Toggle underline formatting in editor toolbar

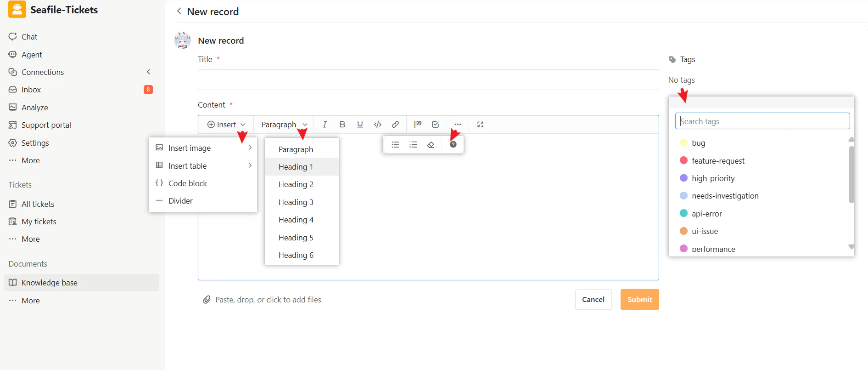[360, 125]
